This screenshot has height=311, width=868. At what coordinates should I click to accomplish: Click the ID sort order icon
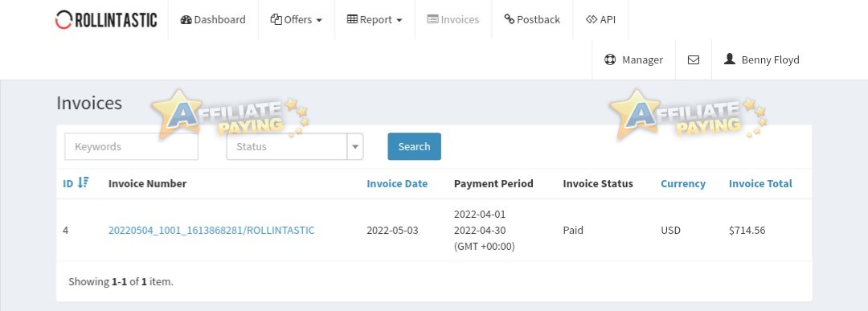tap(83, 182)
